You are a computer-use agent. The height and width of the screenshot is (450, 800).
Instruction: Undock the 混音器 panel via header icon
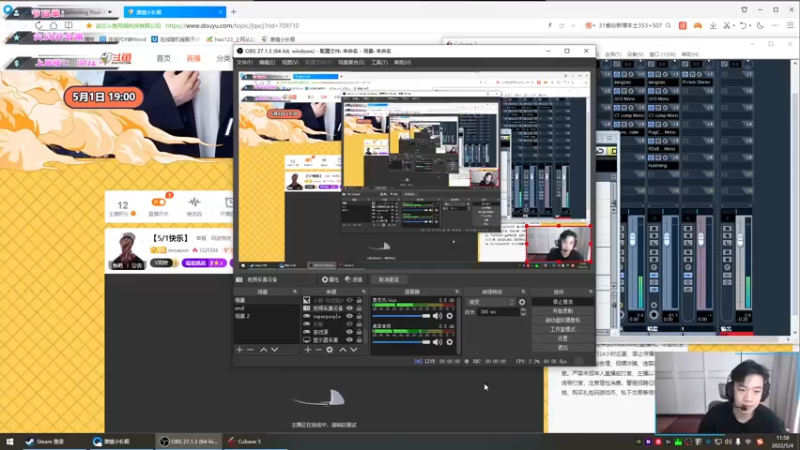tap(457, 292)
